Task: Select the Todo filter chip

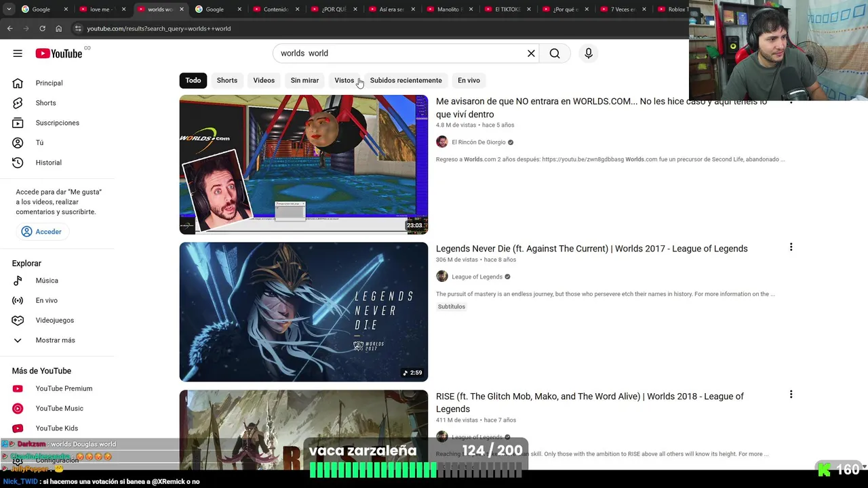Action: [x=193, y=80]
